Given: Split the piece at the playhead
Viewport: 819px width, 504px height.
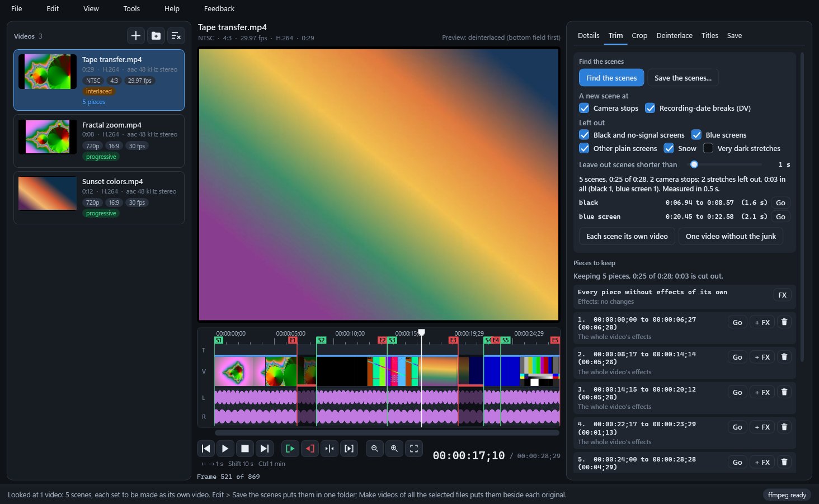Looking at the screenshot, I should [x=330, y=448].
